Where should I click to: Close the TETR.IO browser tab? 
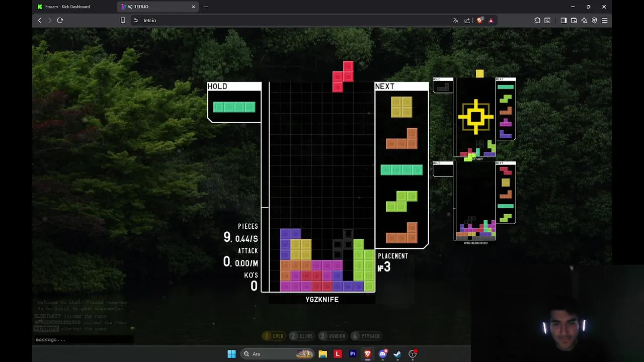point(193,7)
